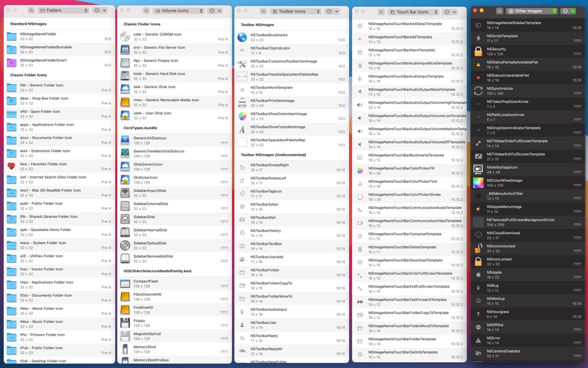The width and height of the screenshot is (588, 368).
Task: Select the NSToolbarCustomizeToolbarItemImage tools icon
Action: [x=242, y=63]
